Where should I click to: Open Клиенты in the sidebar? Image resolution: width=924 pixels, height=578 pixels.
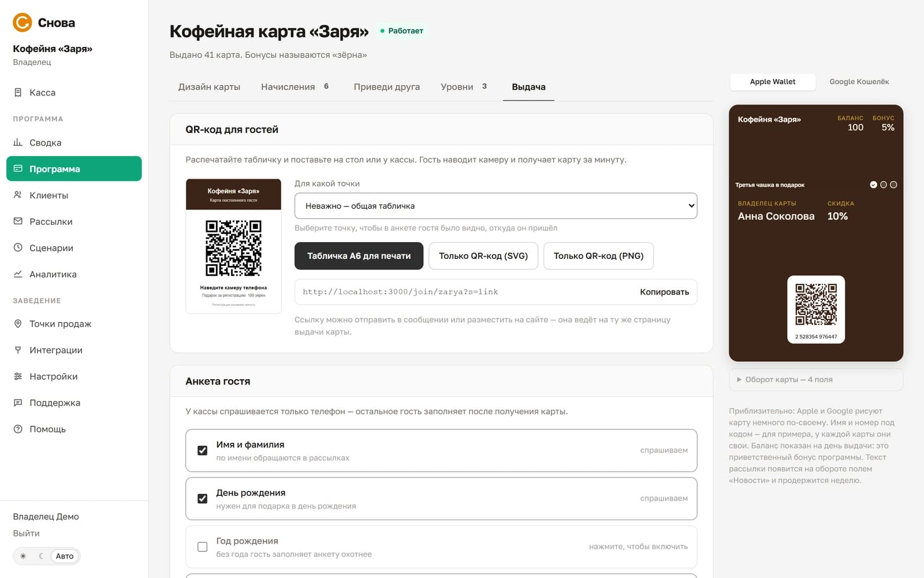pyautogui.click(x=74, y=195)
